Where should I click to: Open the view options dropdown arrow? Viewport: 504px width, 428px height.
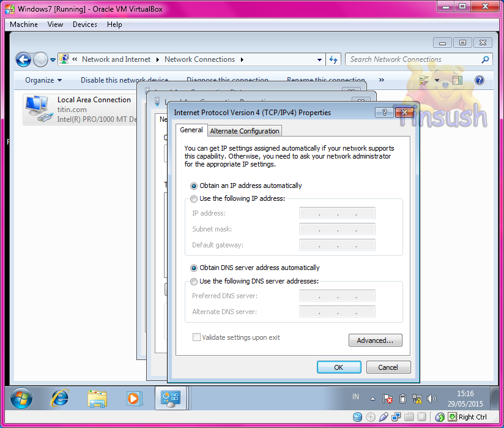(437, 80)
